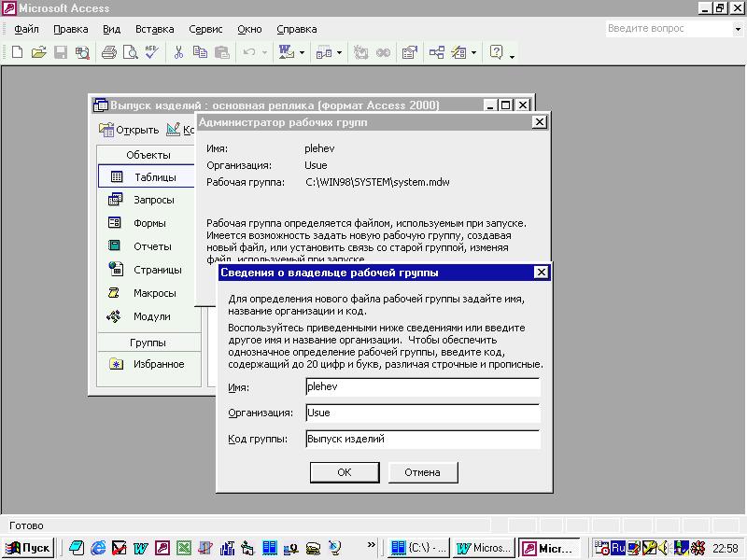The height and width of the screenshot is (560, 747).
Task: Open the Окно menu
Action: (249, 29)
